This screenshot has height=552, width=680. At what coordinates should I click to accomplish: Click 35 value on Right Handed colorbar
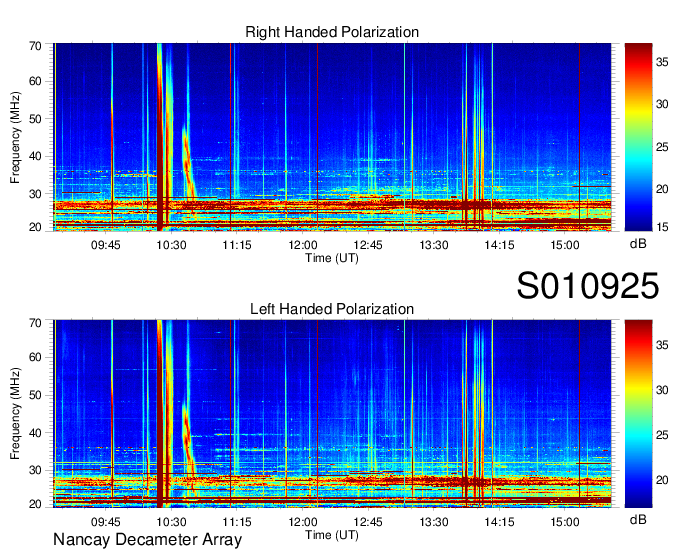coord(662,62)
